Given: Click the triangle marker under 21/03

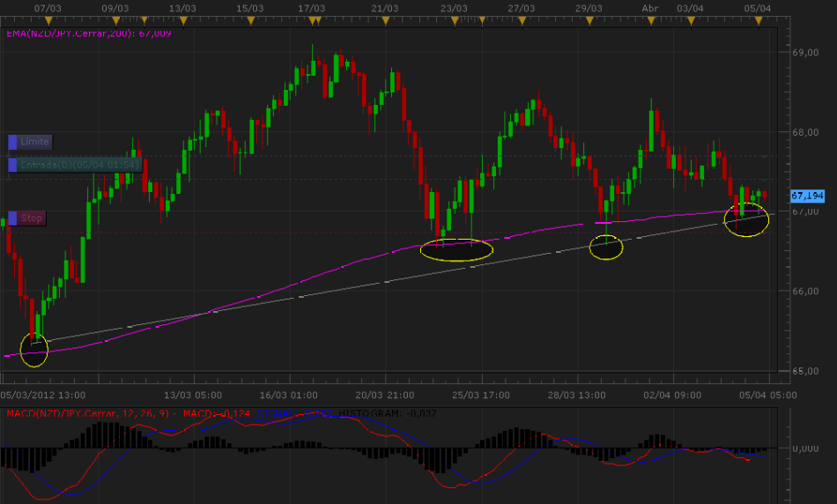Looking at the screenshot, I should (384, 19).
